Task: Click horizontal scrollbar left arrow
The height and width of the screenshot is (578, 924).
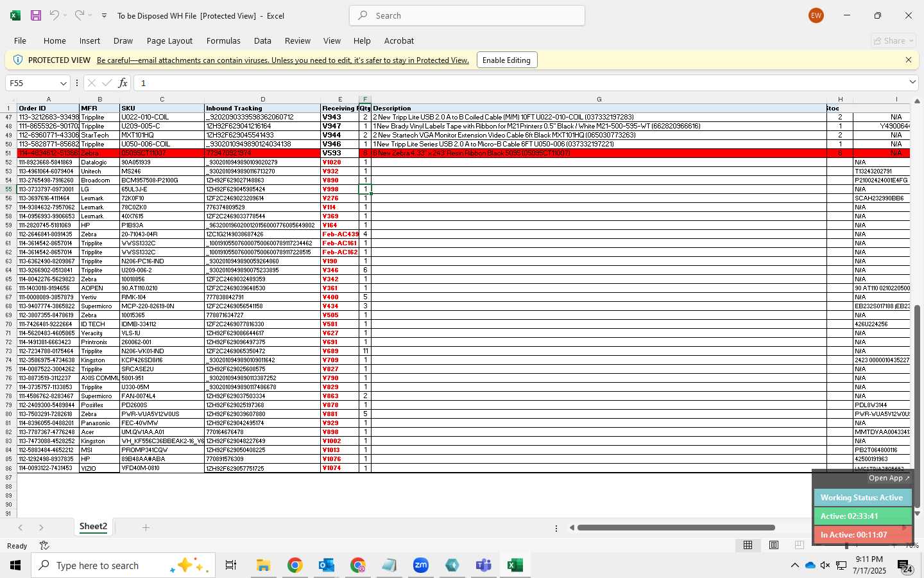Action: (571, 528)
